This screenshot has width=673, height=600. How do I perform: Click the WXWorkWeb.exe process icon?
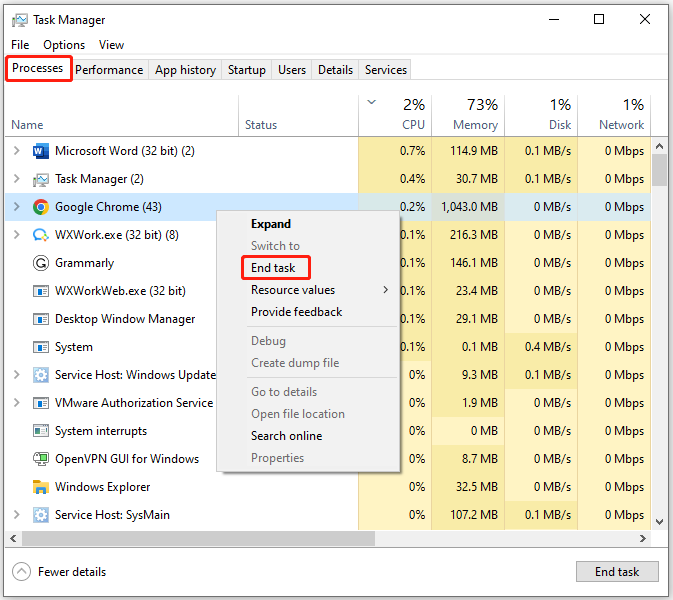pos(41,291)
